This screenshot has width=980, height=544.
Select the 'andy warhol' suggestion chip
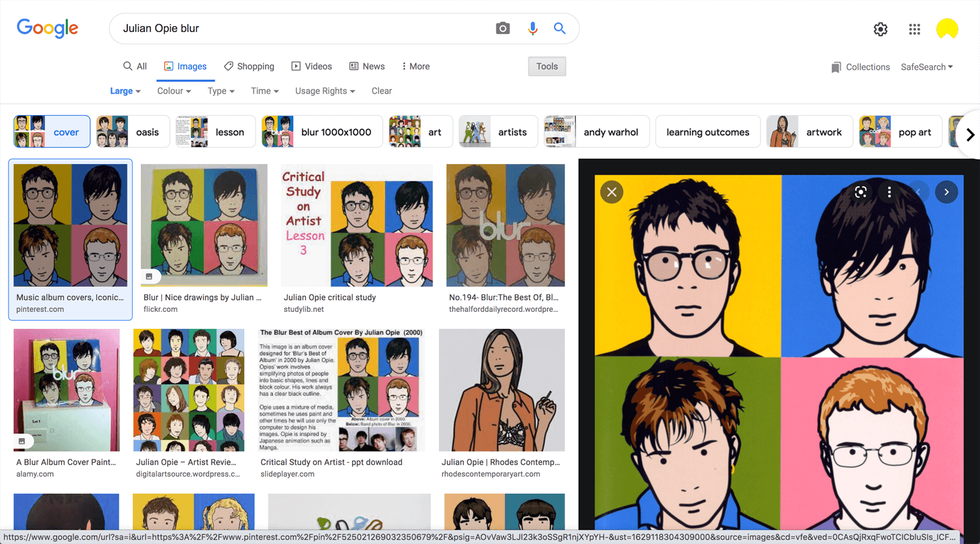[597, 132]
